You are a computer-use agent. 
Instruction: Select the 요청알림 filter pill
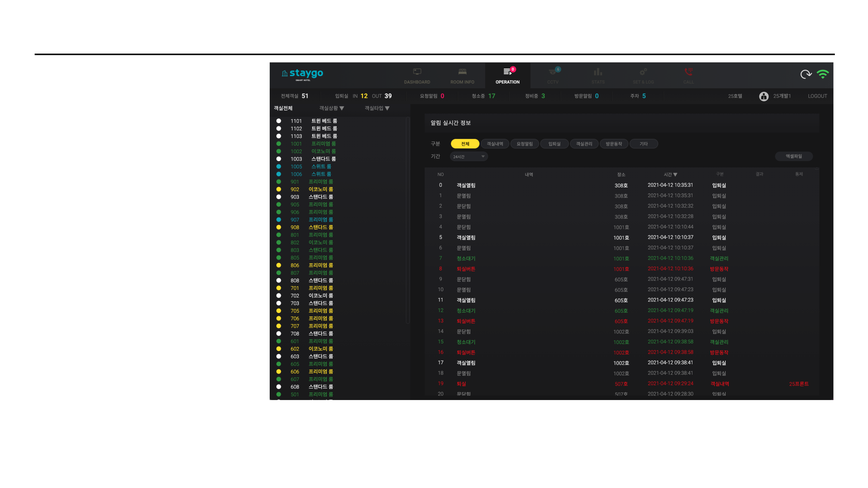coord(525,144)
